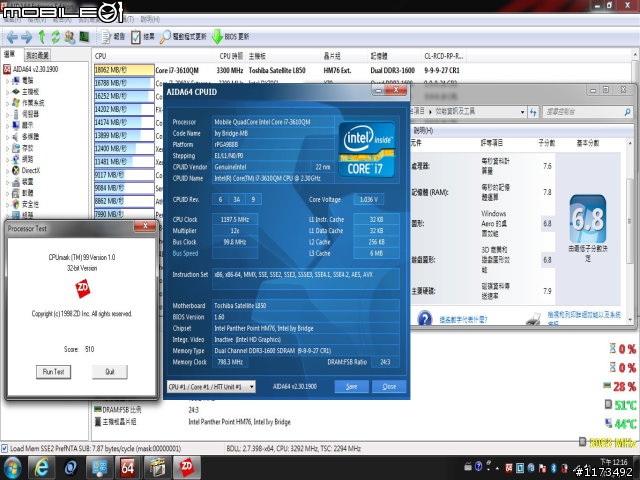Click the AIDA64 icon in the taskbar
Image resolution: width=640 pixels, height=480 pixels.
128,468
